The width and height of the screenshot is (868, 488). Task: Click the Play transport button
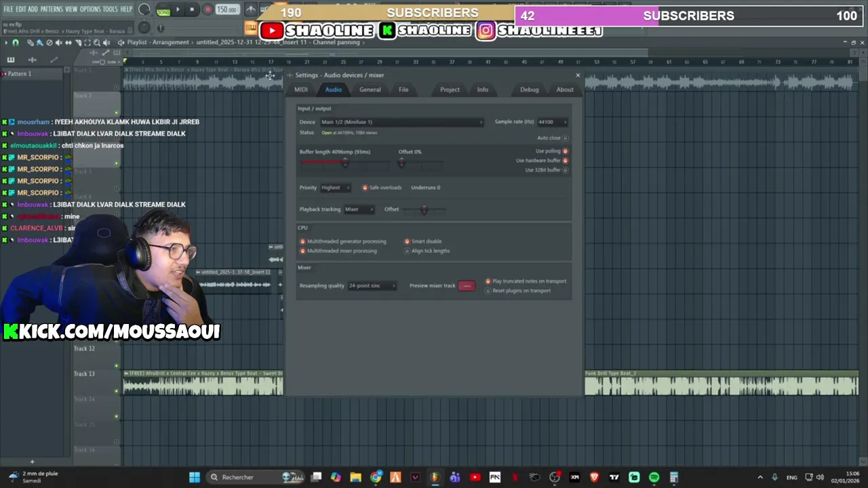tap(178, 9)
